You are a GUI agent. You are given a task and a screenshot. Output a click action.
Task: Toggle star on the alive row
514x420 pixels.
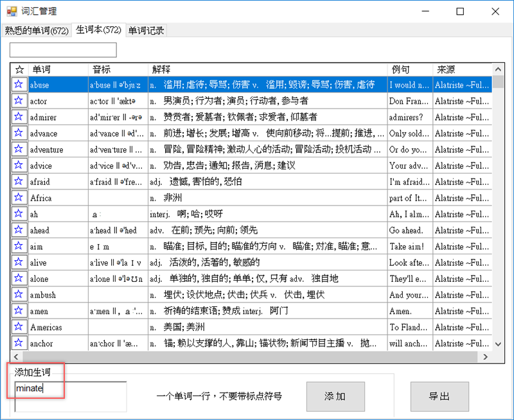(19, 262)
